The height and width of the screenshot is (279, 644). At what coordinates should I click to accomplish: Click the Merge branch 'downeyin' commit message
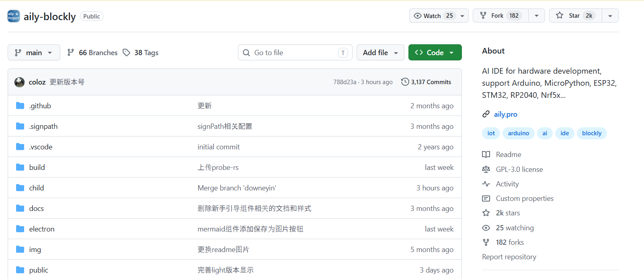(237, 188)
